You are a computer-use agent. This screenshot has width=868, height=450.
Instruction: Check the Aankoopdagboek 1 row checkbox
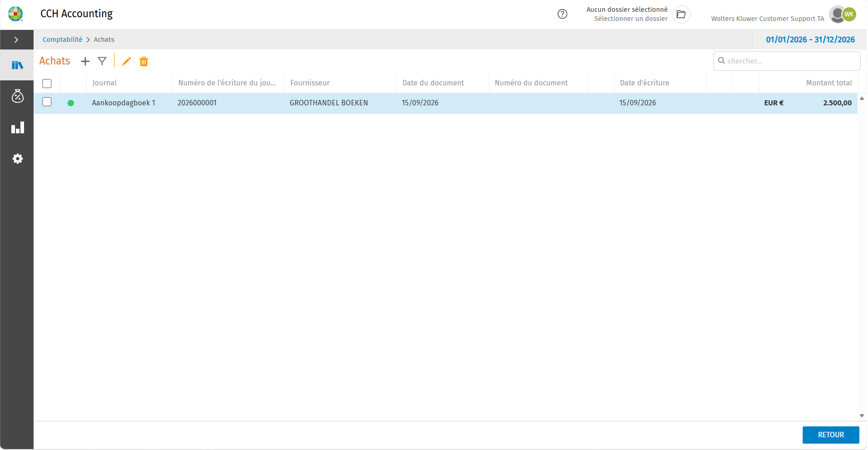point(47,102)
